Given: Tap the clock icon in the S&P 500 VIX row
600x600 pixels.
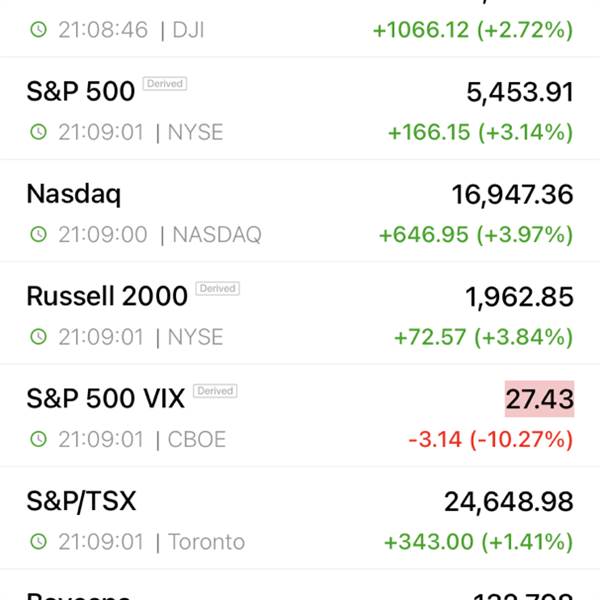Looking at the screenshot, I should [x=38, y=439].
